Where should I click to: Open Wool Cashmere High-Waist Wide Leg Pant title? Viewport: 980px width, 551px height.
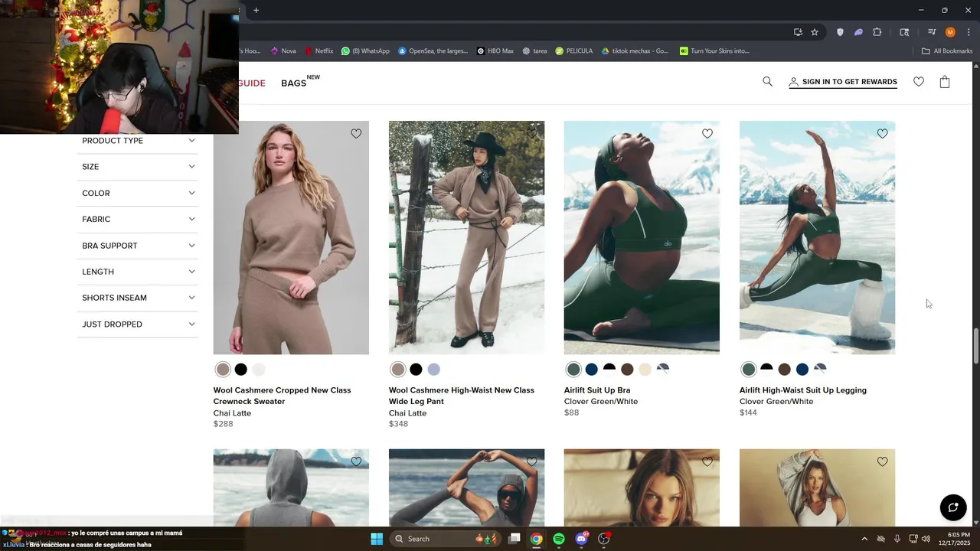coord(462,396)
